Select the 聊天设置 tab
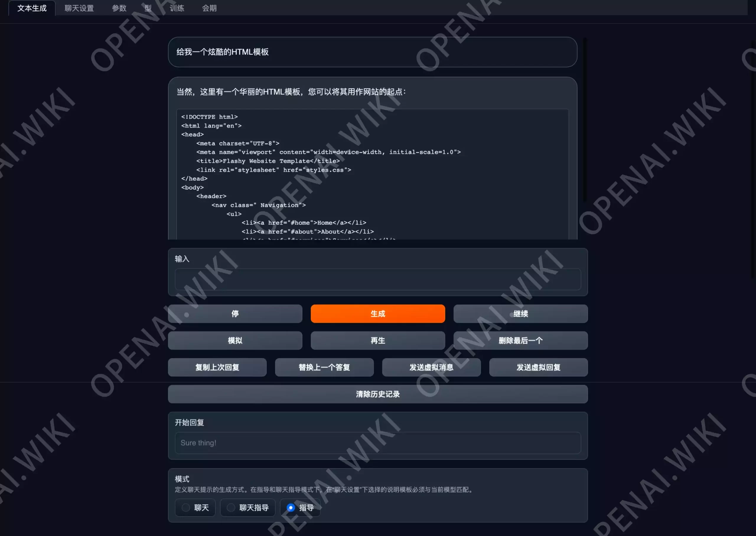This screenshot has width=756, height=536. [x=78, y=8]
